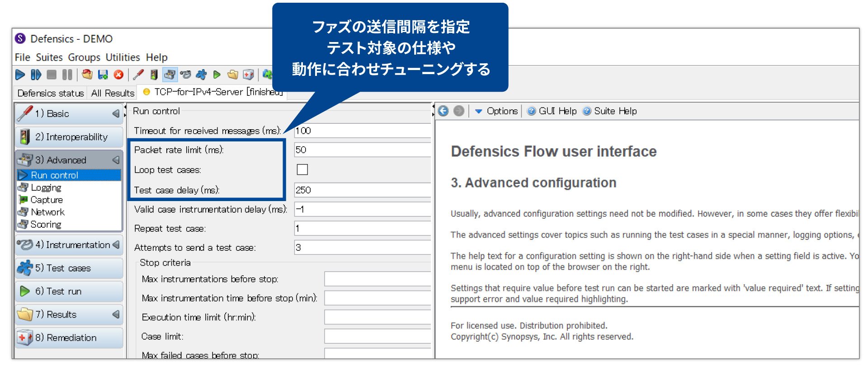Open the Options dropdown in help pane

[x=496, y=111]
